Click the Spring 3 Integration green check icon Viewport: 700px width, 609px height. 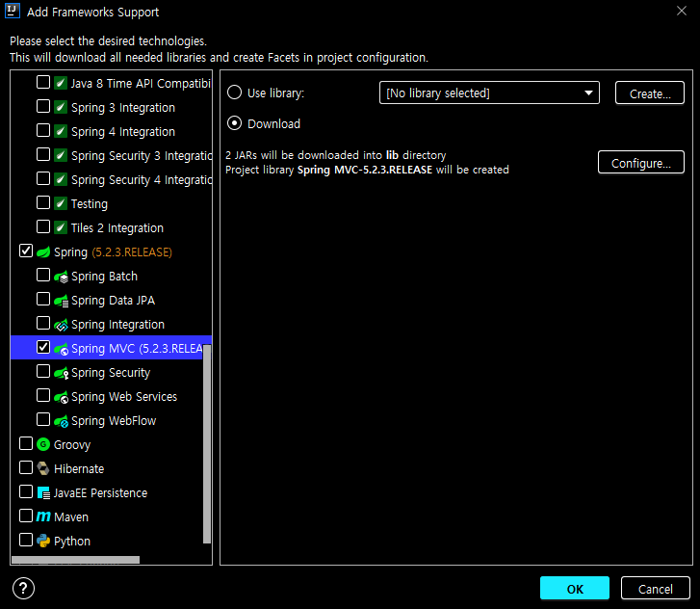tap(61, 107)
